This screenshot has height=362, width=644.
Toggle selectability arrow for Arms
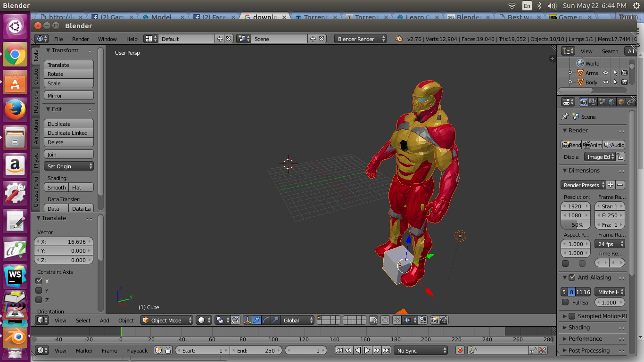[x=615, y=73]
